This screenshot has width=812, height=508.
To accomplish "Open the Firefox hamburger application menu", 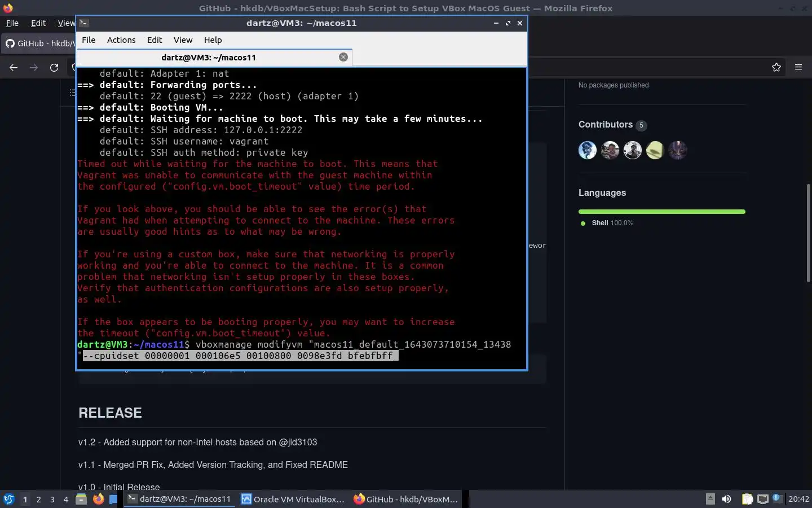I will (798, 68).
